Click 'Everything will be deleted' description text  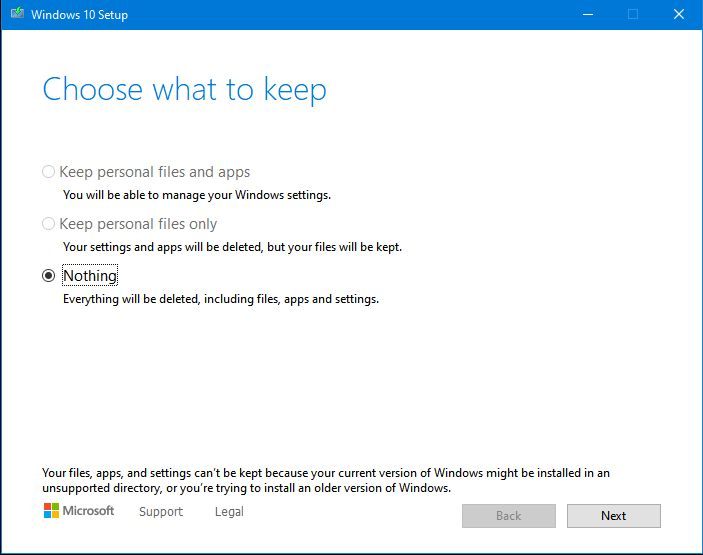[x=221, y=299]
